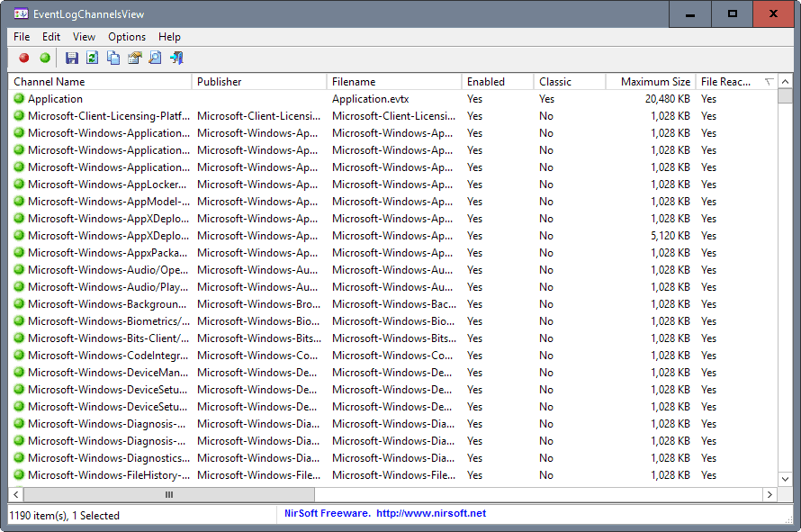
Task: Click the horizontal scrollbar right arrow
Action: [769, 494]
